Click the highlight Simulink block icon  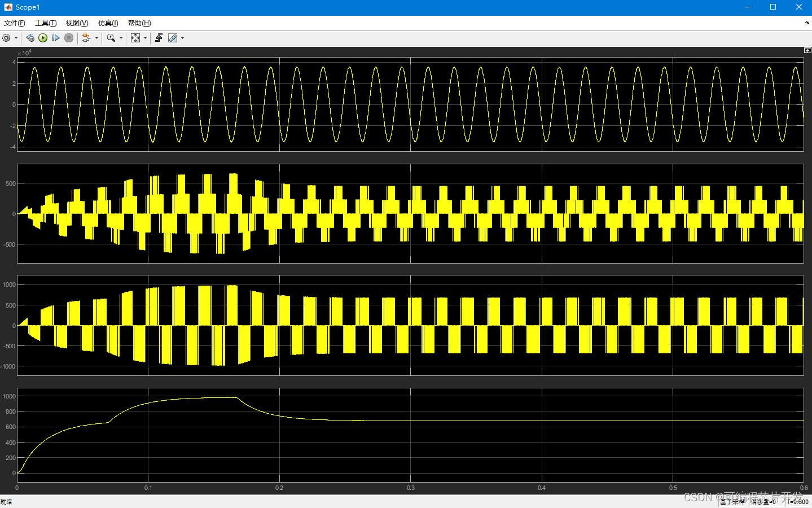pos(86,38)
